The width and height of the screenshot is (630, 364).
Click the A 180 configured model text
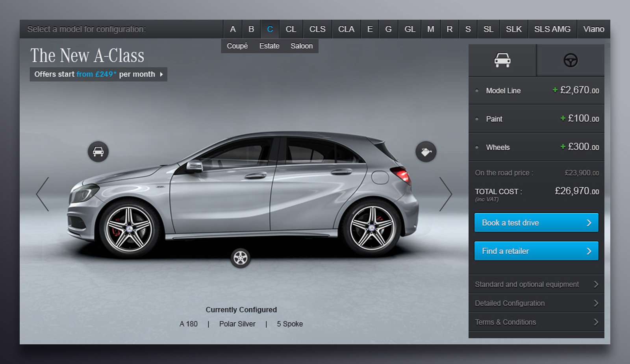[189, 324]
